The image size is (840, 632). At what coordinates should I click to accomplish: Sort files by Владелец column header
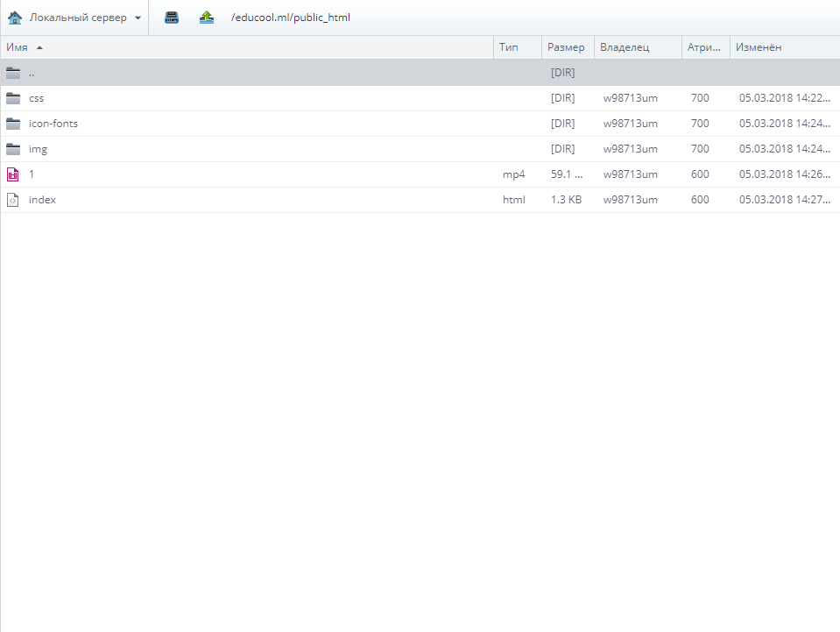coord(625,47)
